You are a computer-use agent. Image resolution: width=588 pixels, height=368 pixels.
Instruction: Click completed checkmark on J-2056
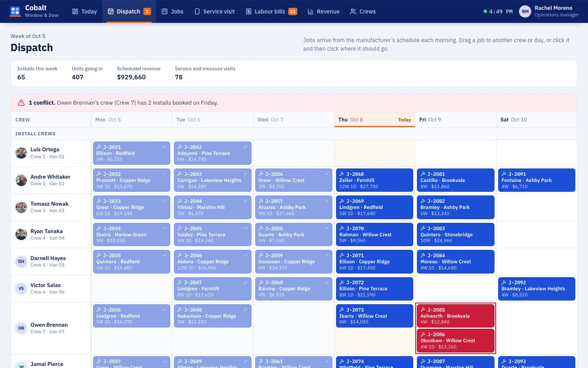327,174
